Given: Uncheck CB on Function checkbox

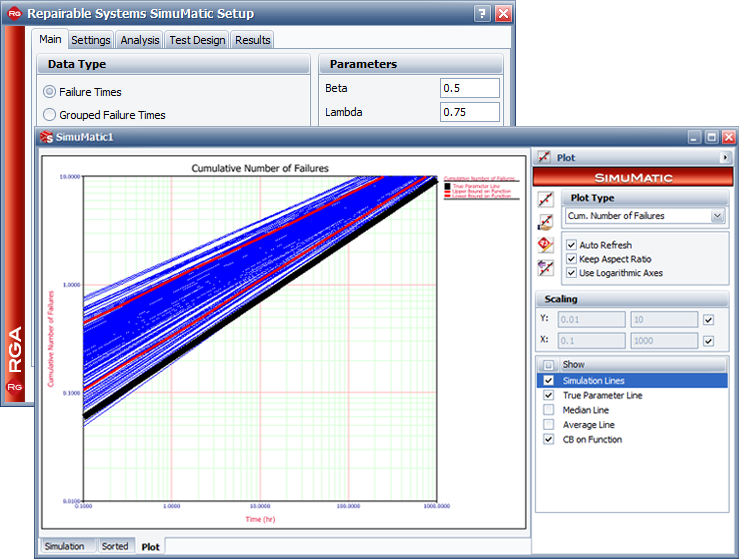Looking at the screenshot, I should click(549, 439).
